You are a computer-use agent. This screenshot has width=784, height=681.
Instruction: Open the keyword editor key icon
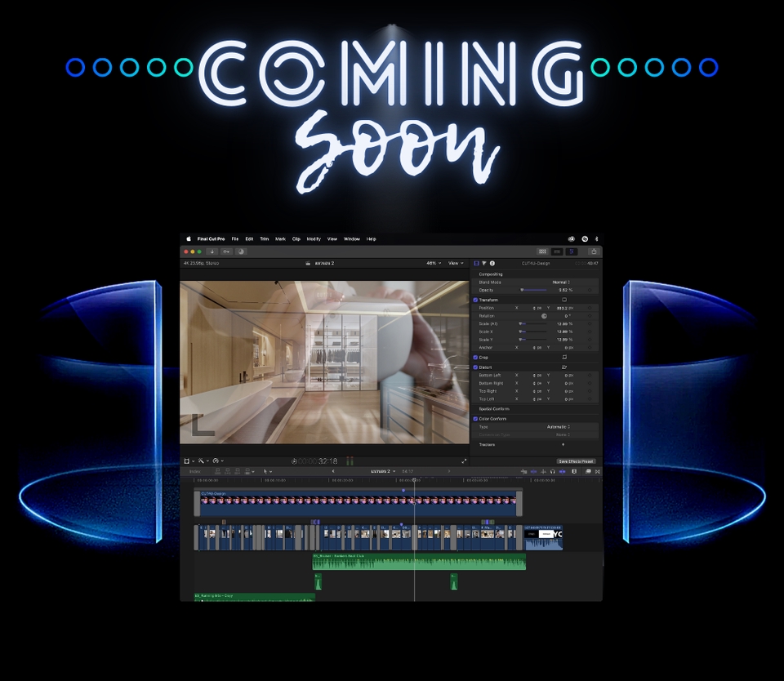[226, 251]
